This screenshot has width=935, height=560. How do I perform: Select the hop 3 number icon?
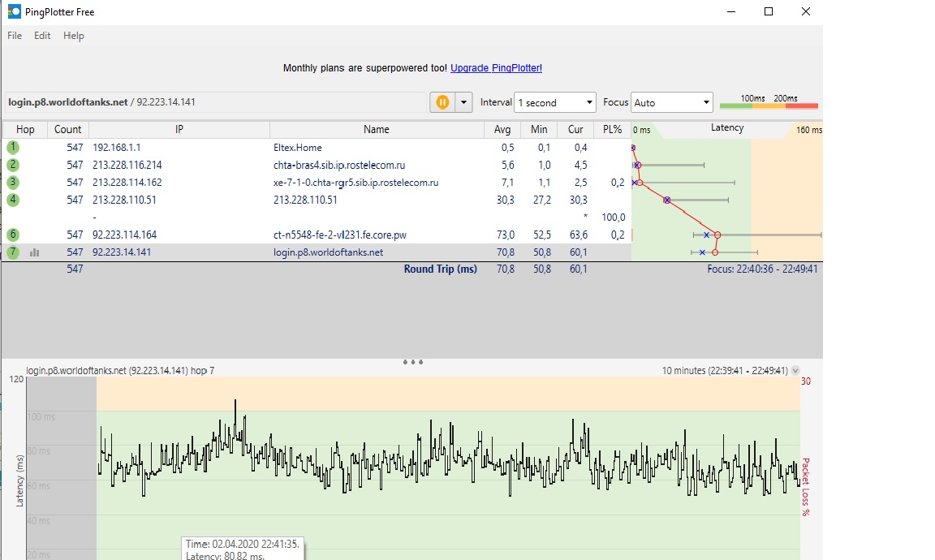pyautogui.click(x=13, y=183)
